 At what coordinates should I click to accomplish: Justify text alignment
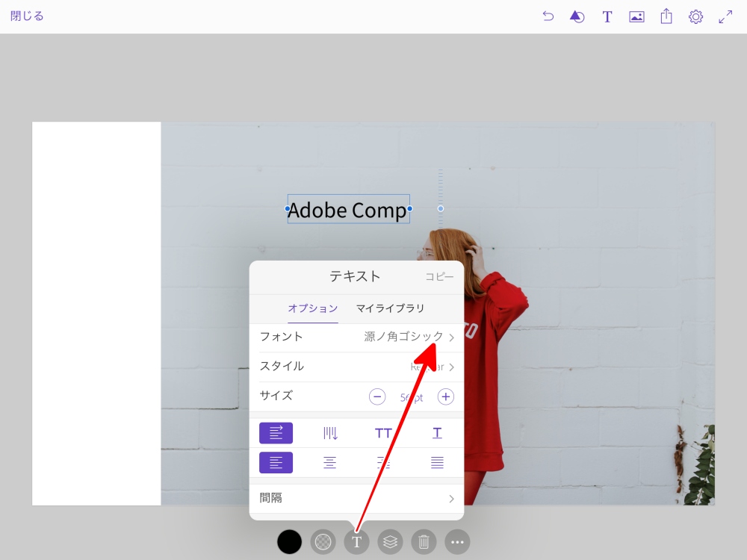pyautogui.click(x=437, y=463)
